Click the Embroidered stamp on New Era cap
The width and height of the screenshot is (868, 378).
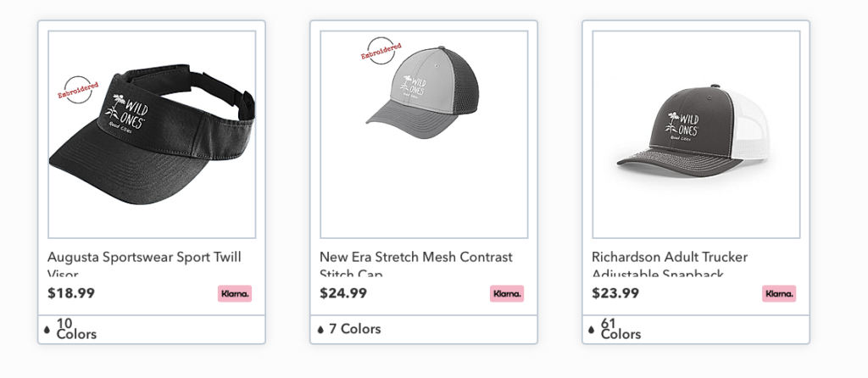point(381,52)
